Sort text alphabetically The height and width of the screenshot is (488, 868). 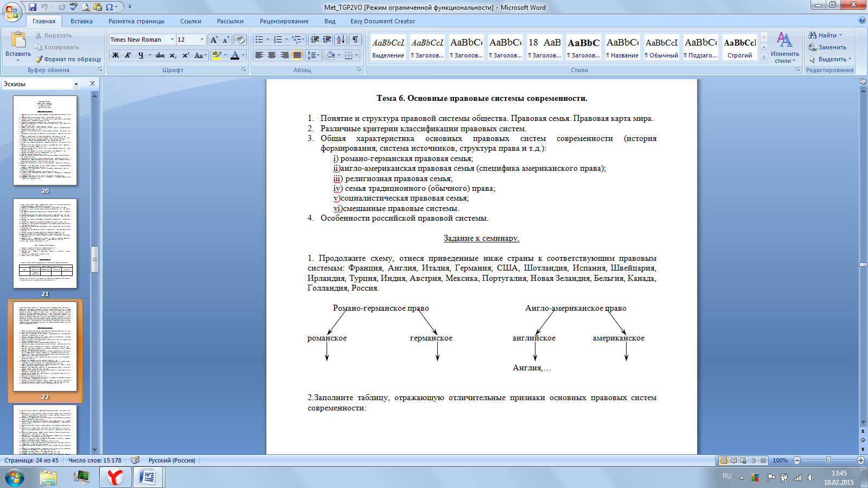tap(341, 40)
